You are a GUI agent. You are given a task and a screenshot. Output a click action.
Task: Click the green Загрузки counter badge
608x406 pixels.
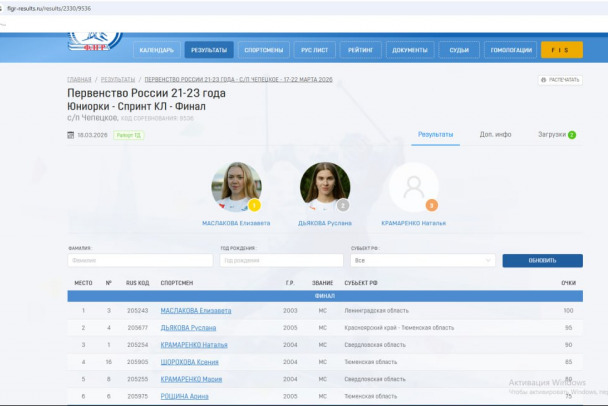tap(572, 134)
